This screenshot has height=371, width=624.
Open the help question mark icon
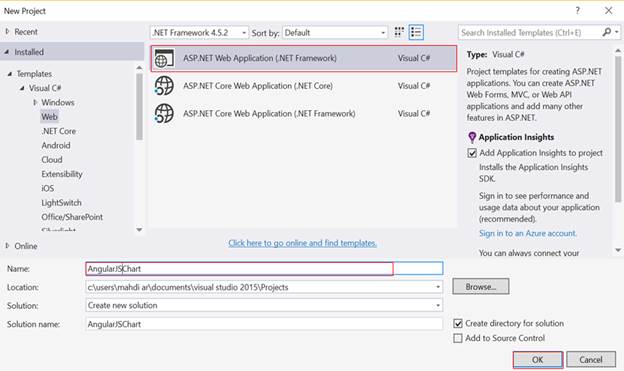pos(577,11)
